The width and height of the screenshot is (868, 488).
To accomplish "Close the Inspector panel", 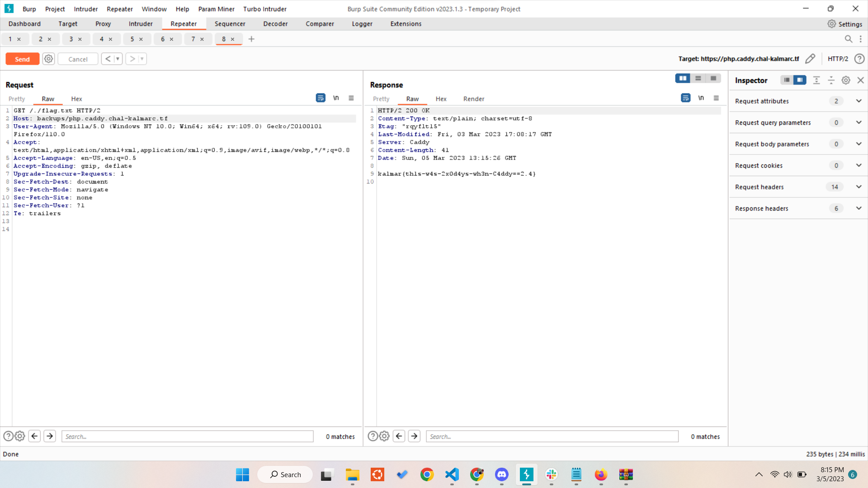I will [x=861, y=80].
